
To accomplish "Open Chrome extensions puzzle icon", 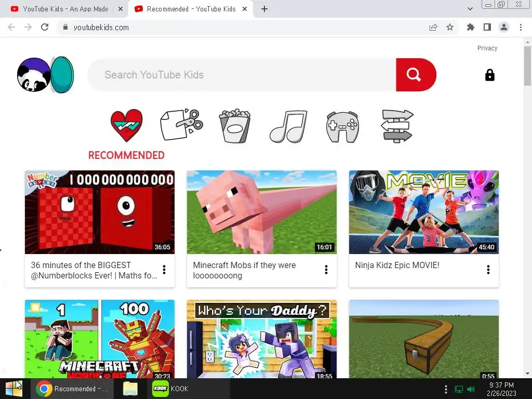I will point(471,27).
